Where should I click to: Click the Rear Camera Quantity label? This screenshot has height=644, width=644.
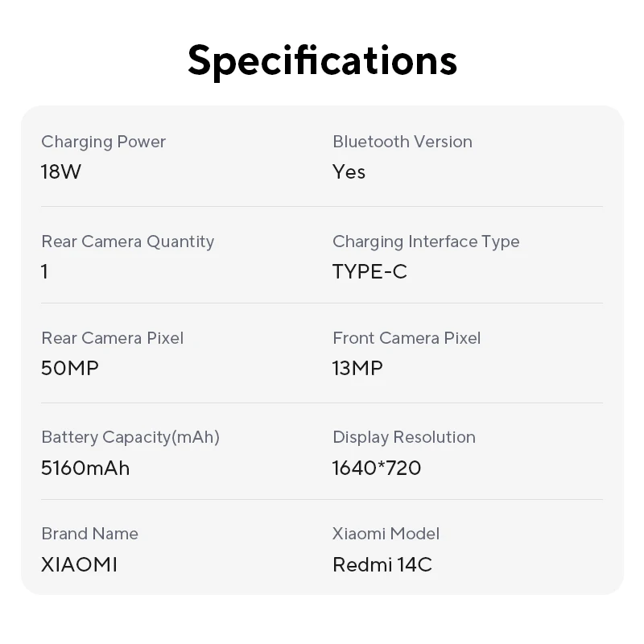pos(127,242)
